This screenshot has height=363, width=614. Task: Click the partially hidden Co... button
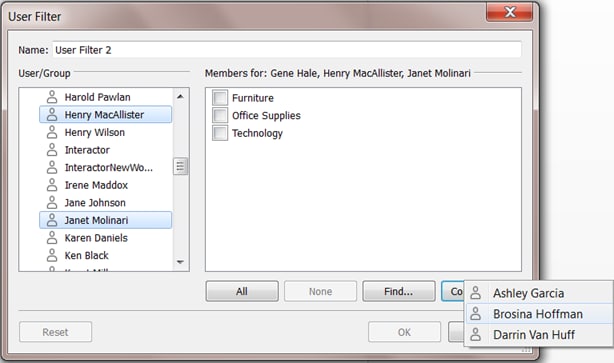[x=453, y=291]
